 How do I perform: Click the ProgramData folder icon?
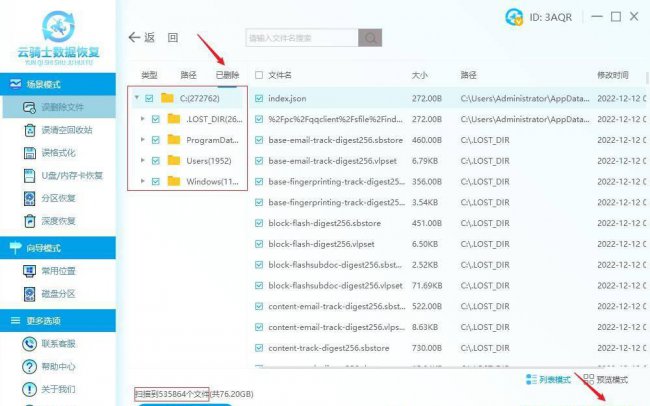point(174,140)
